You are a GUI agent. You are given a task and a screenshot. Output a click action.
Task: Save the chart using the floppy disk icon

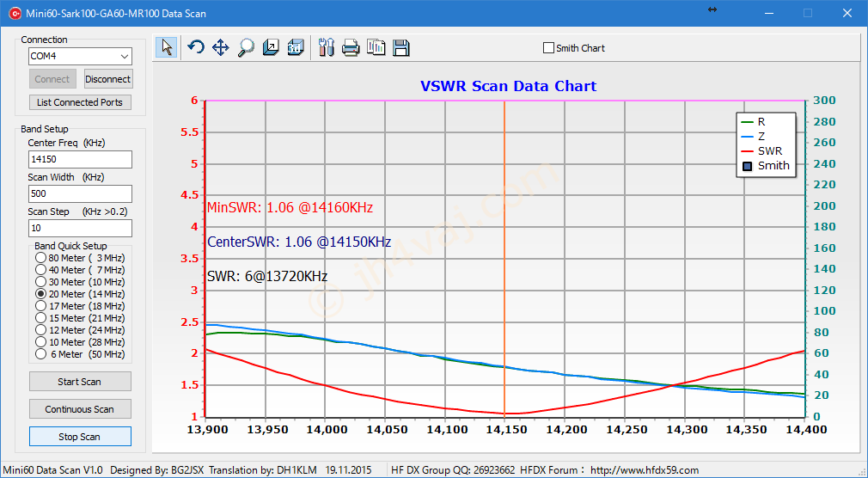(x=401, y=47)
